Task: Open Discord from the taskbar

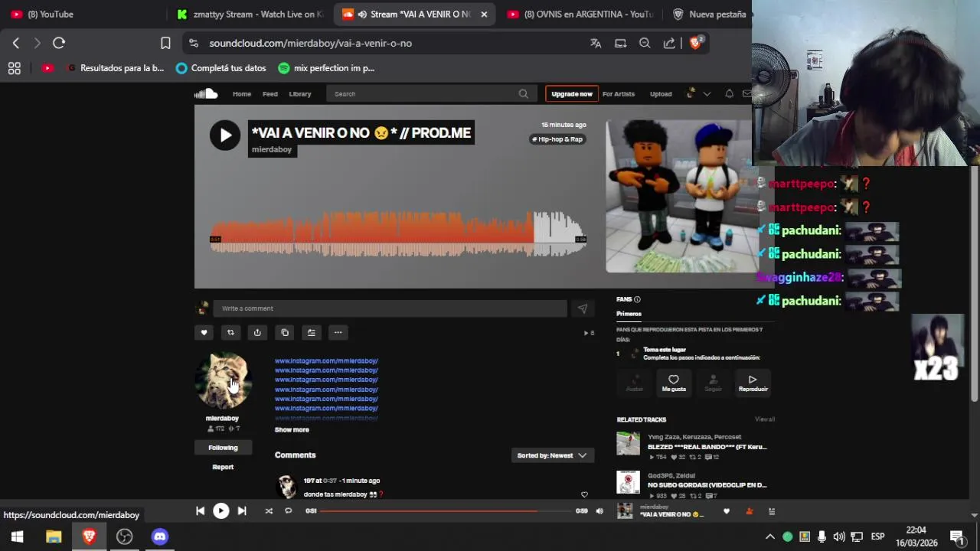Action: tap(159, 536)
